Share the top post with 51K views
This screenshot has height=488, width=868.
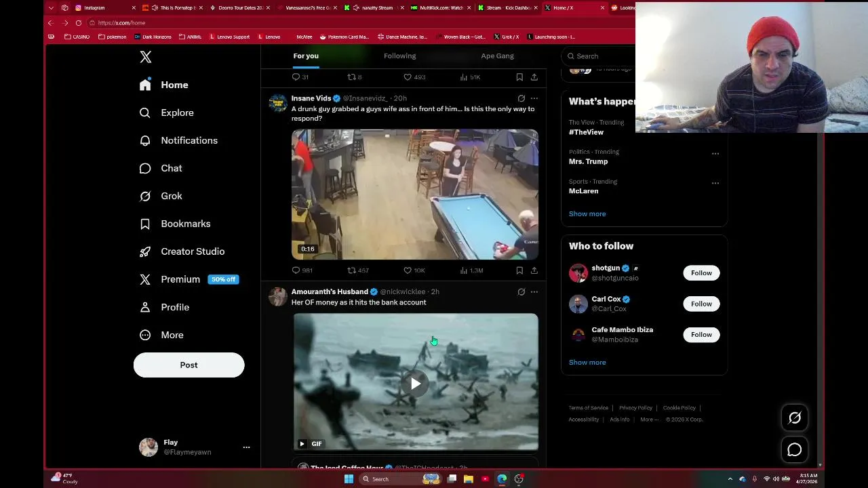point(534,77)
